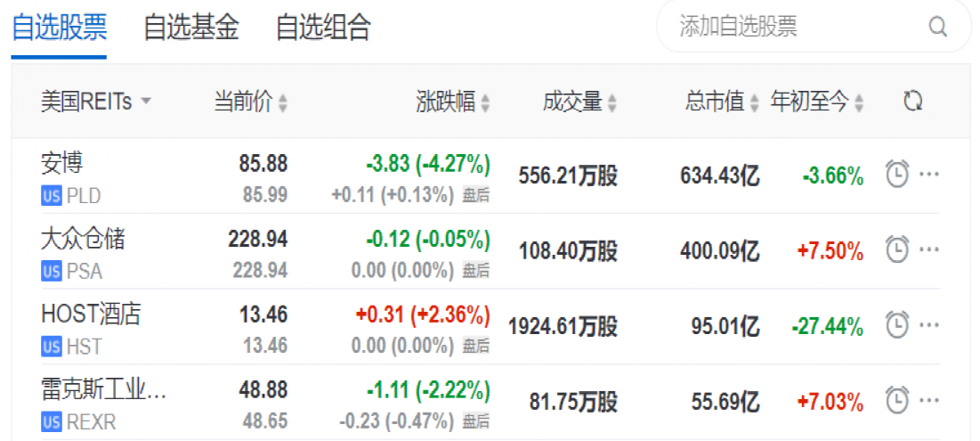
Task: Click HOST酒店 market cap 95.01亿
Action: (x=726, y=327)
